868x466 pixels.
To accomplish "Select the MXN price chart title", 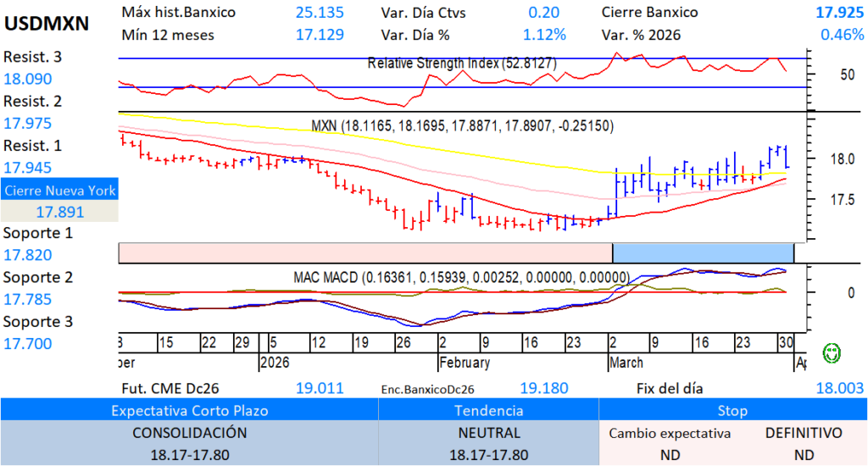I will click(462, 125).
